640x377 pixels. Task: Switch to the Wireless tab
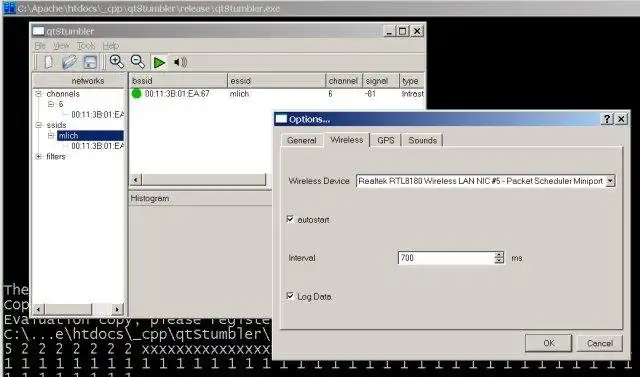(347, 140)
